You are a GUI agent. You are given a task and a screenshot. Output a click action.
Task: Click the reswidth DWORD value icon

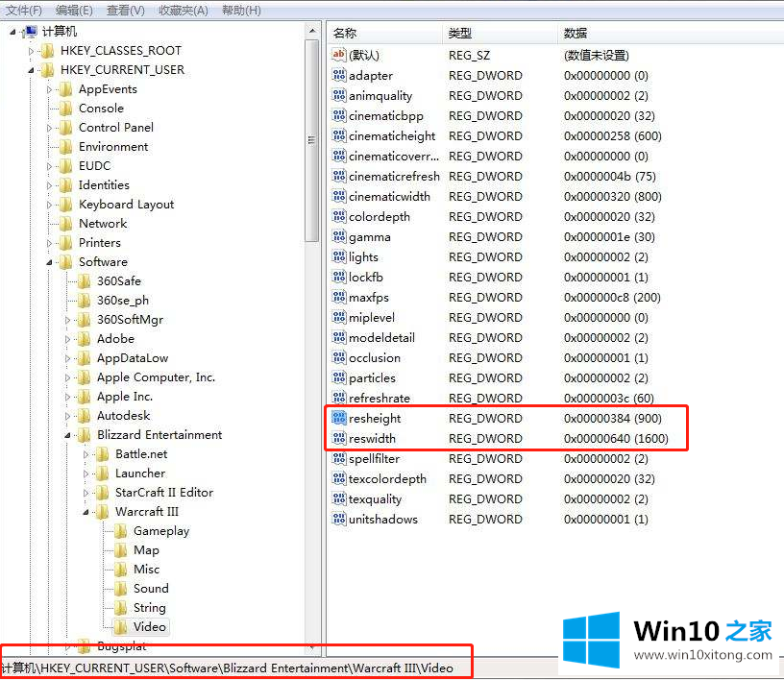(x=339, y=438)
